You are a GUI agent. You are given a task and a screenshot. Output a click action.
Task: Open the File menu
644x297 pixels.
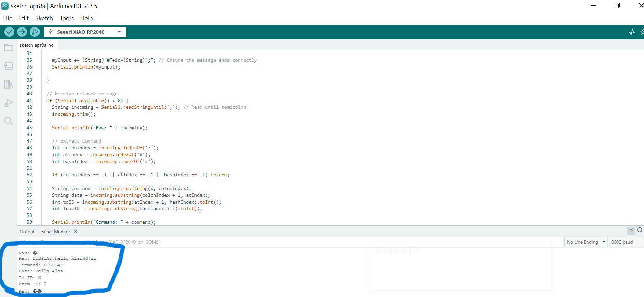7,18
